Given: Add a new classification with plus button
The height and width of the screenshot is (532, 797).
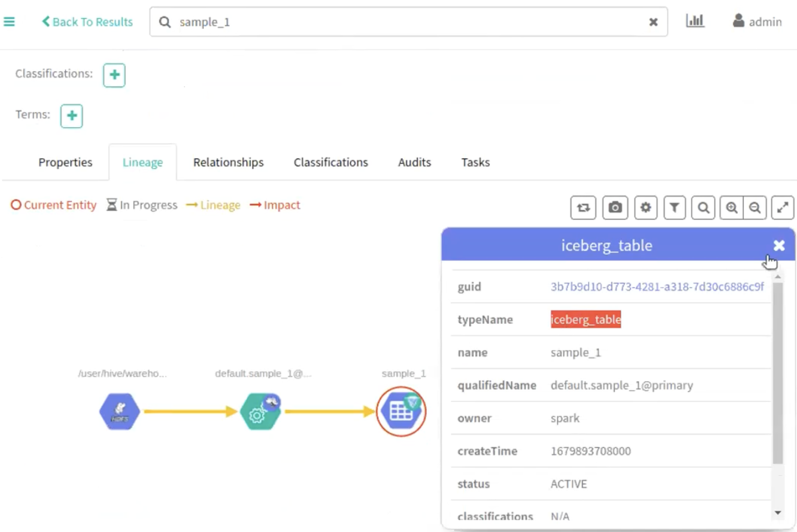Looking at the screenshot, I should click(114, 75).
